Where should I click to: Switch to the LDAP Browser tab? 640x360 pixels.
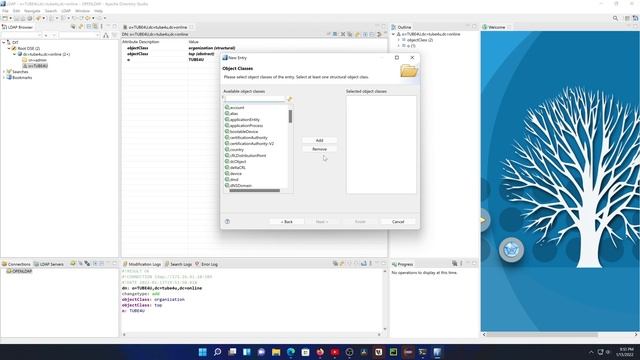coord(17,27)
